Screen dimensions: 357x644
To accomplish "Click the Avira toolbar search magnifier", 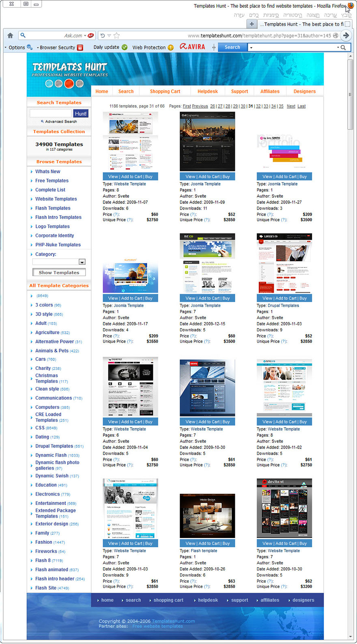I will (343, 48).
